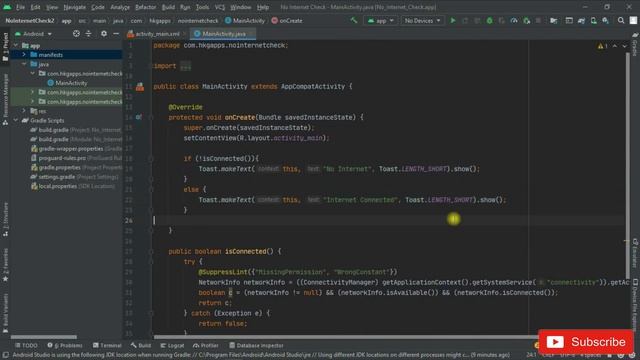Start debugging with the Debug bug icon
This screenshot has width=640, height=360.
point(489,20)
